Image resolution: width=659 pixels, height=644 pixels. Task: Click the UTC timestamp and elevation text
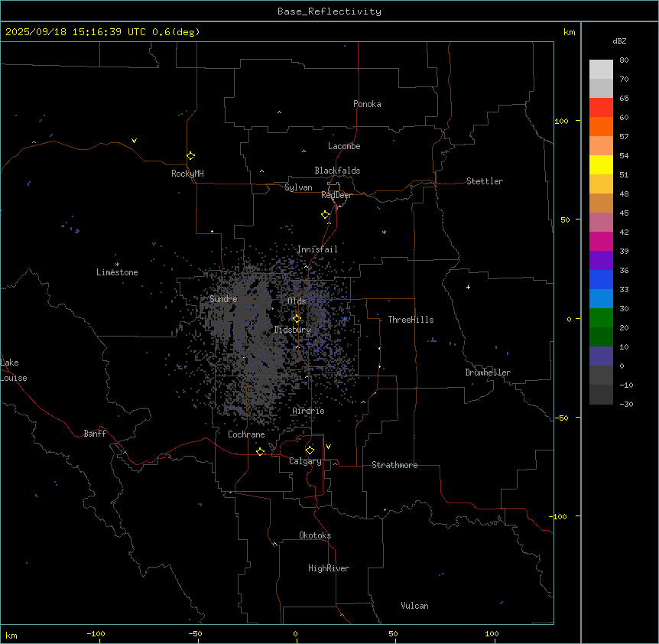click(102, 32)
